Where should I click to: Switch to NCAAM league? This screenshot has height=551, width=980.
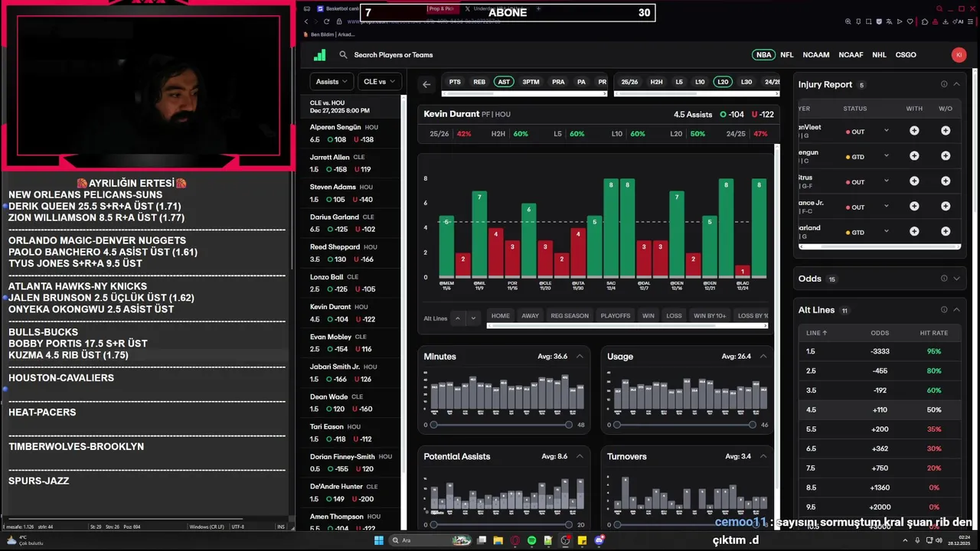click(x=816, y=55)
